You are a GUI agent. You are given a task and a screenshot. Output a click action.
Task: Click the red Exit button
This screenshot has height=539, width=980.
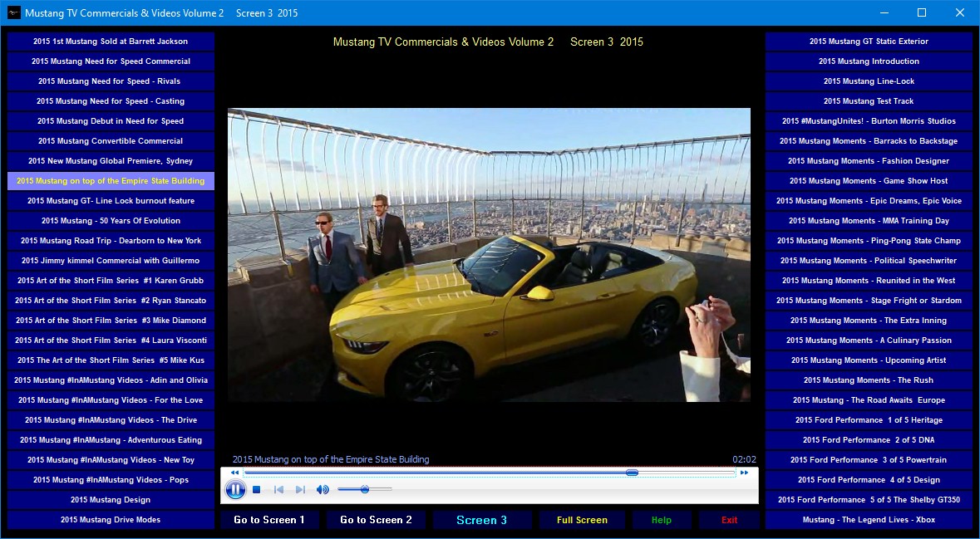[729, 520]
